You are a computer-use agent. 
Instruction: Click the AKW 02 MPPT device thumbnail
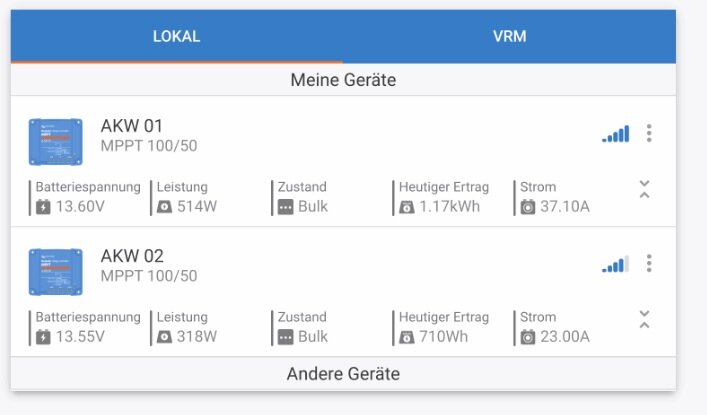click(x=55, y=272)
